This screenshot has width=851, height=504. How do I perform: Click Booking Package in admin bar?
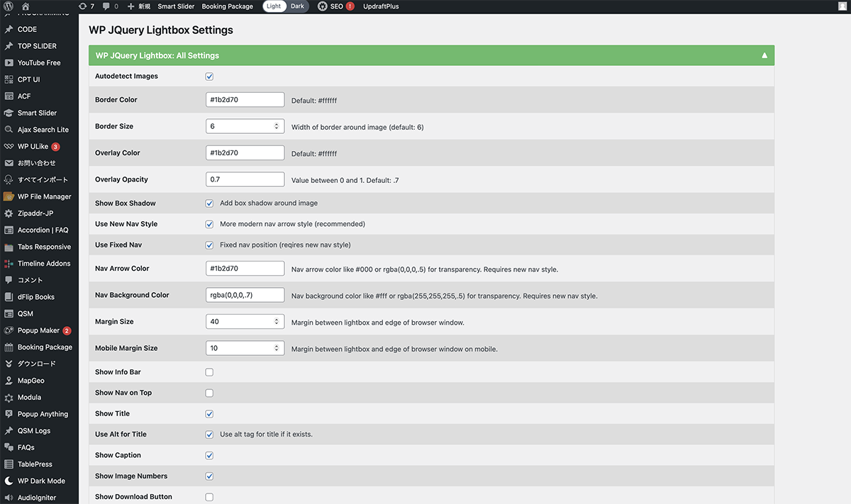pyautogui.click(x=227, y=6)
